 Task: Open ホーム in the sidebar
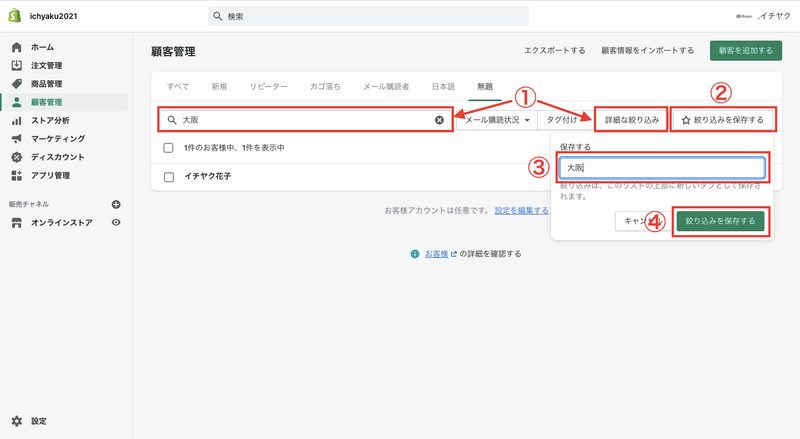42,47
